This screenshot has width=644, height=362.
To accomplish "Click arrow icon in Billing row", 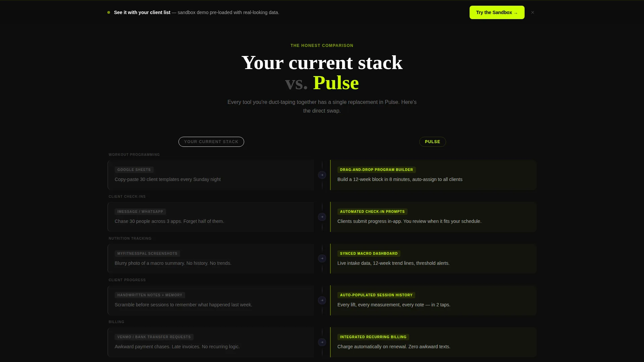I will [322, 342].
